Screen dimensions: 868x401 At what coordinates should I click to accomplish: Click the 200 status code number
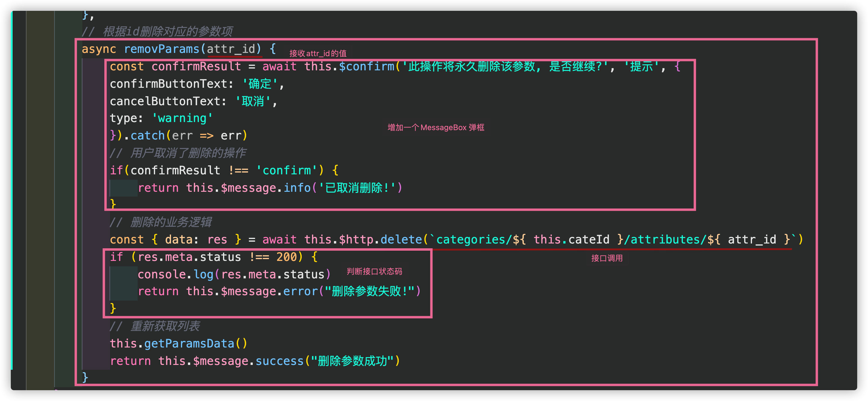click(286, 257)
